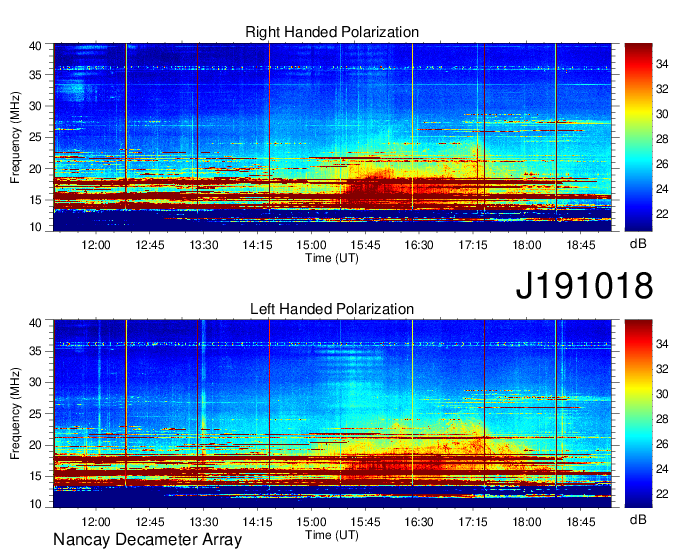Click "12:45" time tick under Right Handed plot
Viewport: 680px width, 552px height.
150,245
